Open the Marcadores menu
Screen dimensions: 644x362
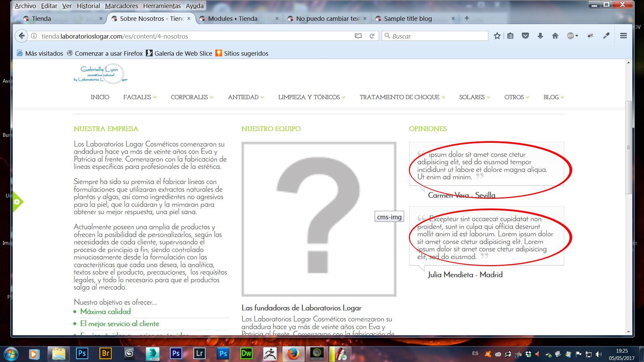[x=121, y=6]
